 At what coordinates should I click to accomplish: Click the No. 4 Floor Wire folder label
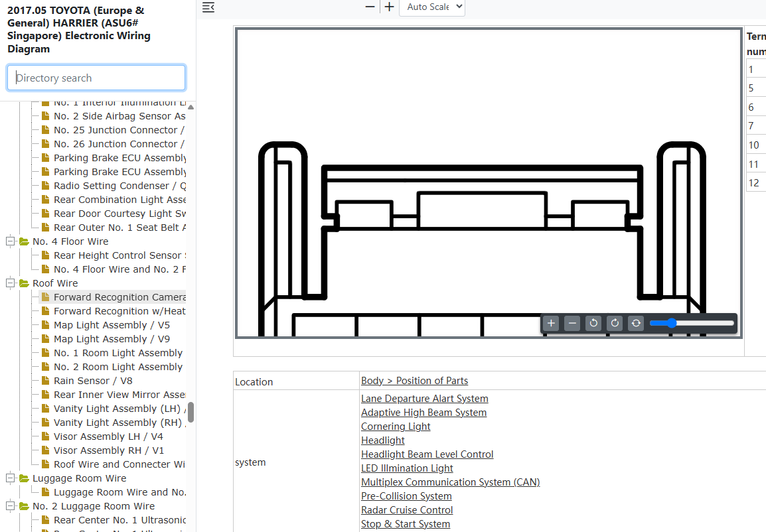pyautogui.click(x=70, y=241)
